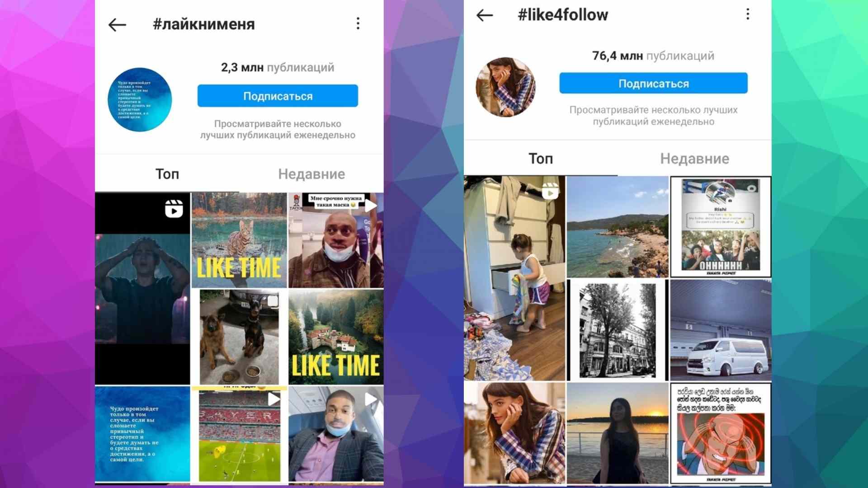Toggle follow status for #лайкнименя
868x488 pixels.
click(x=278, y=97)
